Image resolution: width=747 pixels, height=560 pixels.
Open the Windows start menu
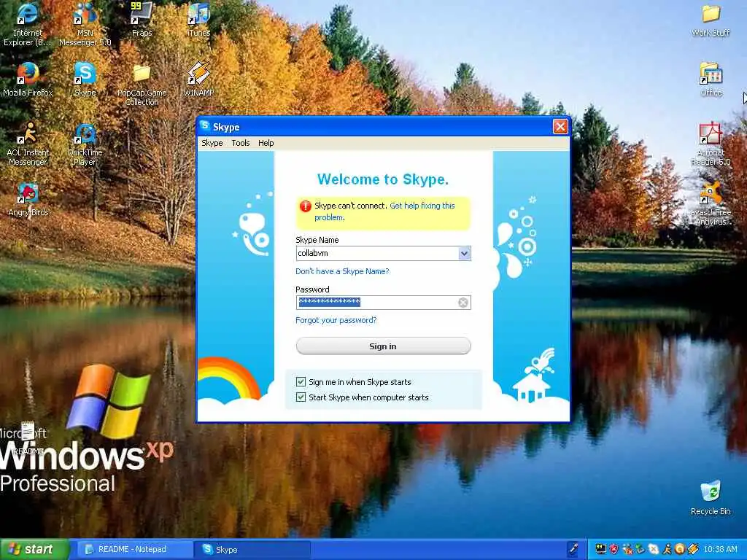(x=34, y=550)
